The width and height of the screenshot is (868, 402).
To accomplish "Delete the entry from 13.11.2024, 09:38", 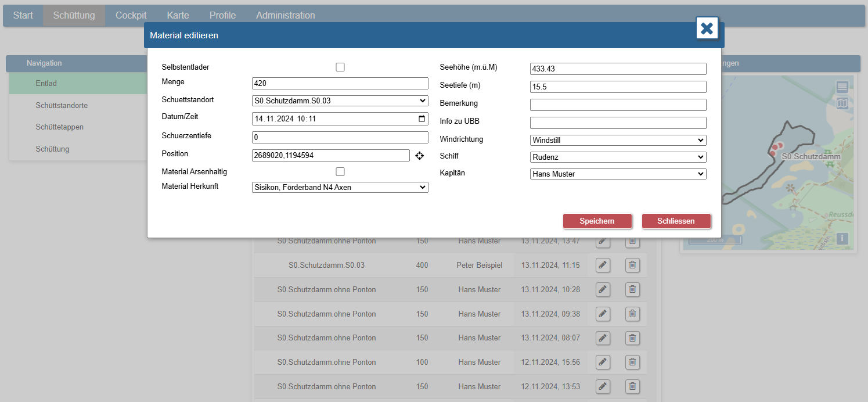I will pyautogui.click(x=632, y=314).
